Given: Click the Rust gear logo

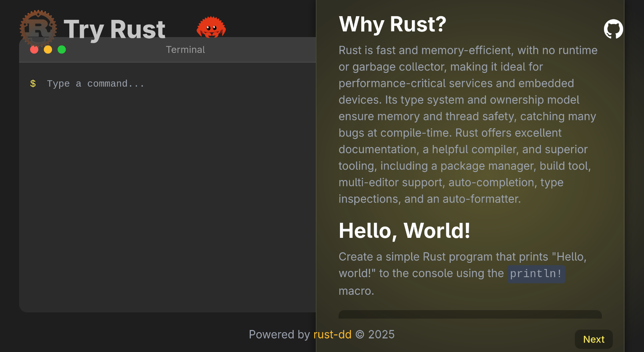Looking at the screenshot, I should (38, 28).
